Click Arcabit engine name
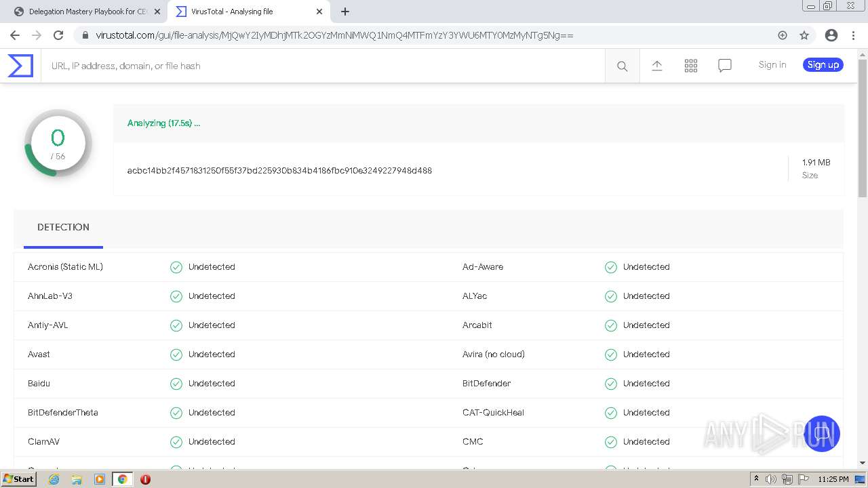This screenshot has width=868, height=488. click(x=477, y=325)
